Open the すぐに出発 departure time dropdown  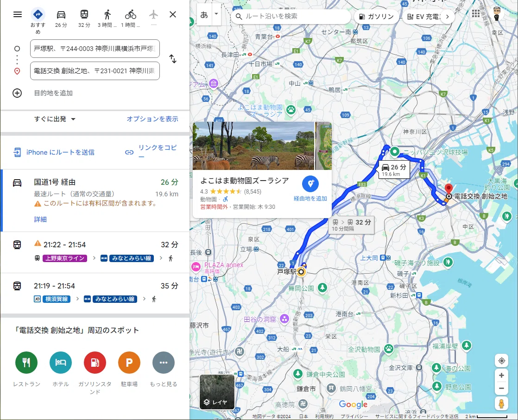[x=55, y=119]
